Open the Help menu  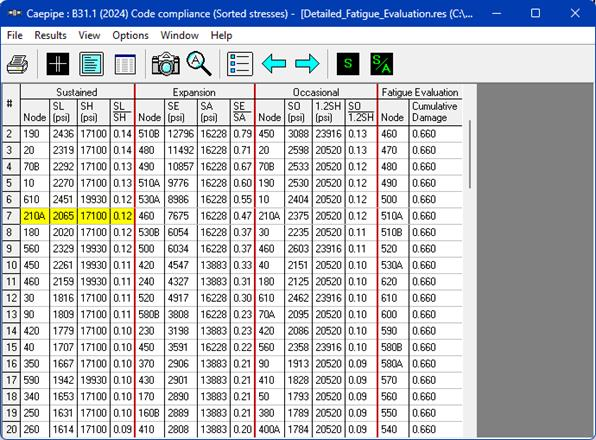(221, 35)
